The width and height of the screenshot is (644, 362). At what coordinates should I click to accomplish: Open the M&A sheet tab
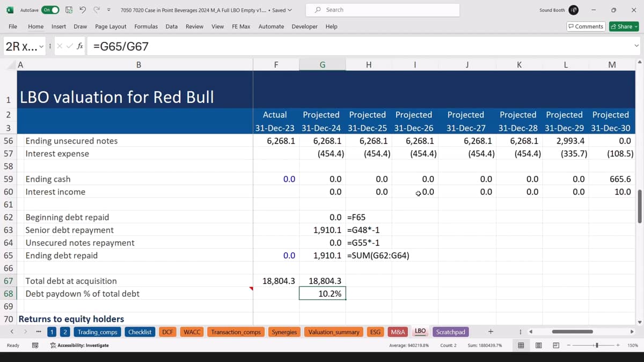pyautogui.click(x=398, y=332)
